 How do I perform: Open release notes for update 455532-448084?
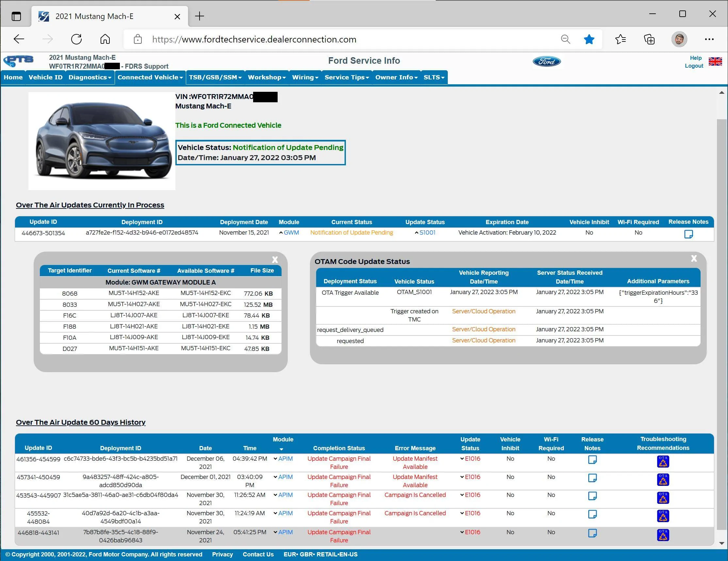pyautogui.click(x=592, y=514)
